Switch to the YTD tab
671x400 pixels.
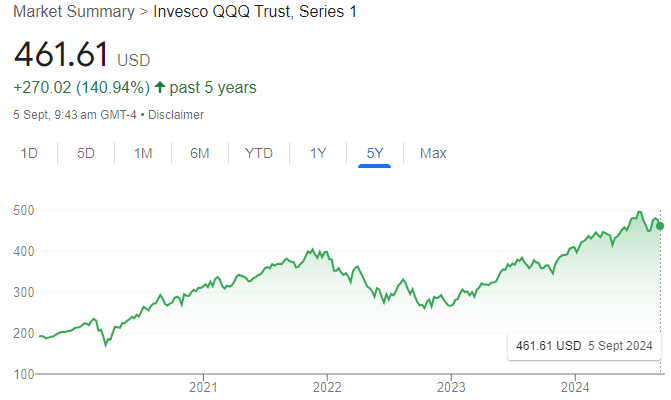point(259,153)
